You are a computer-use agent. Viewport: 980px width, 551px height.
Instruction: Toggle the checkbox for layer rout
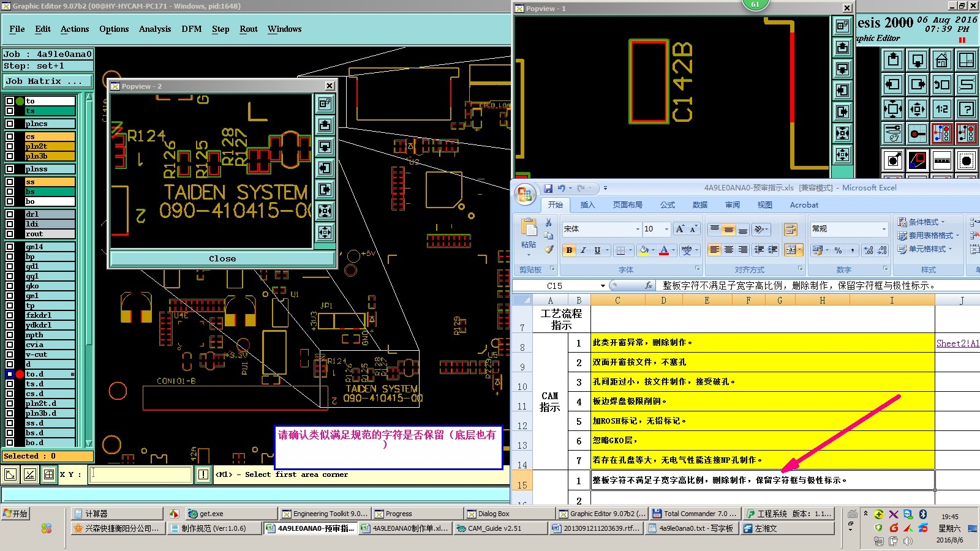click(10, 234)
